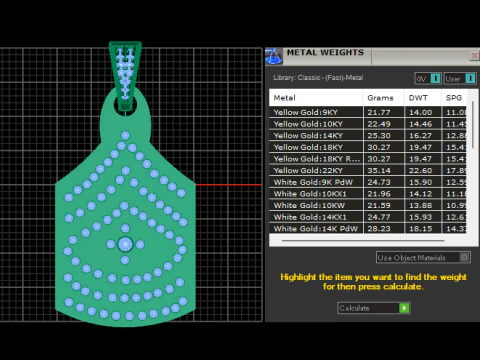480x360 pixels.
Task: Select the Yellow Gold:22KY row
Action: point(368,170)
